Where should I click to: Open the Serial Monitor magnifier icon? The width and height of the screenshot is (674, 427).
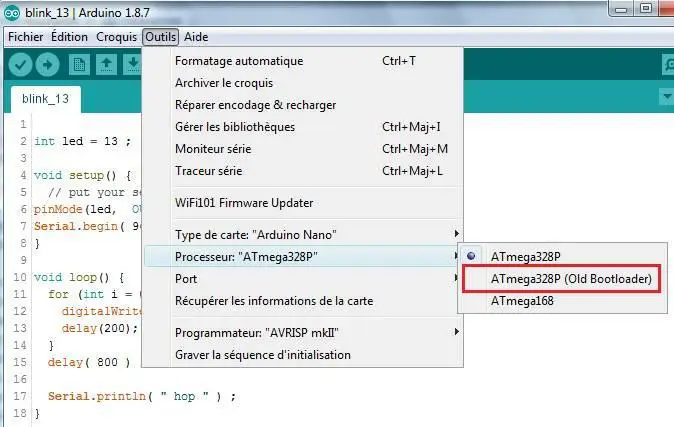(x=668, y=65)
